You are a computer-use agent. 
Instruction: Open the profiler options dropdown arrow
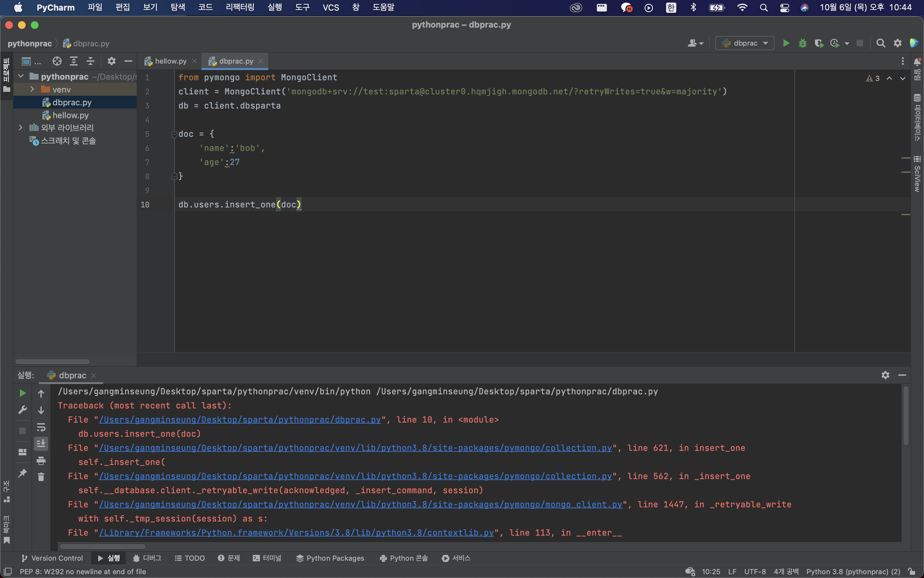tap(847, 44)
